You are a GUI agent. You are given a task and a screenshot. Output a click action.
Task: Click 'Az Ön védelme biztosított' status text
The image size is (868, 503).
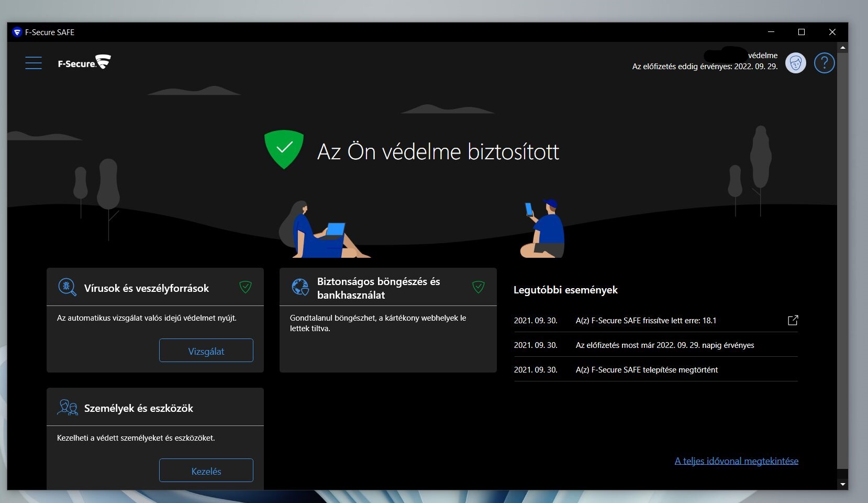(438, 151)
